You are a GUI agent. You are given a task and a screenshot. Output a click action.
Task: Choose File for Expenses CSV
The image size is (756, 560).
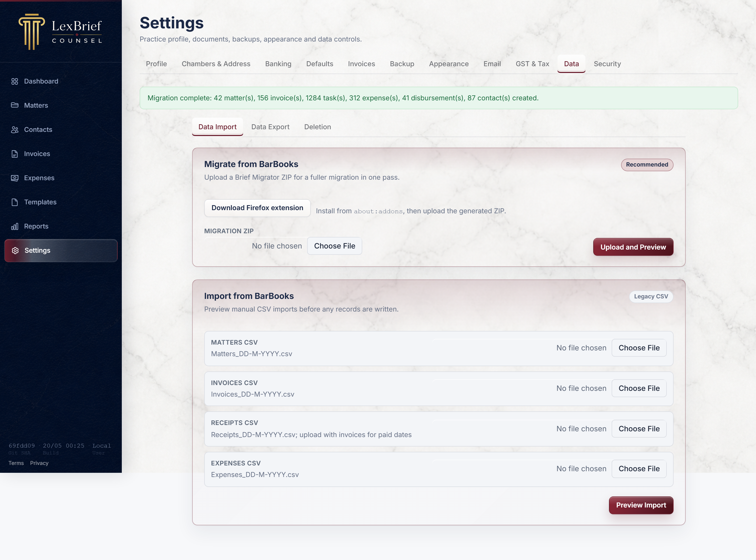(x=639, y=469)
